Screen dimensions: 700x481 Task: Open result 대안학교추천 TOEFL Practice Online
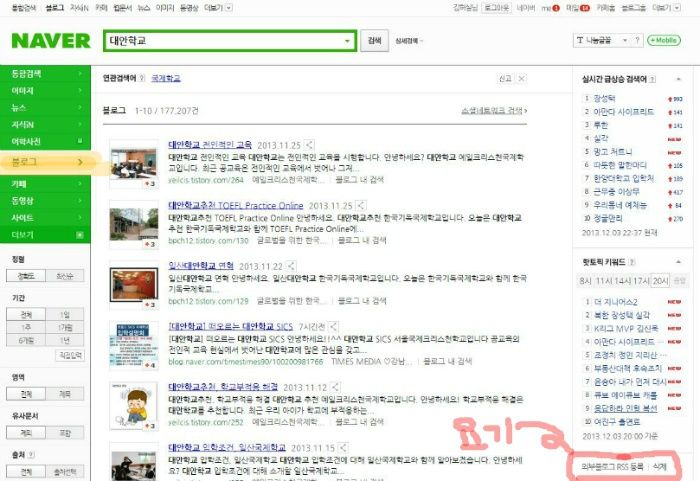tap(235, 205)
